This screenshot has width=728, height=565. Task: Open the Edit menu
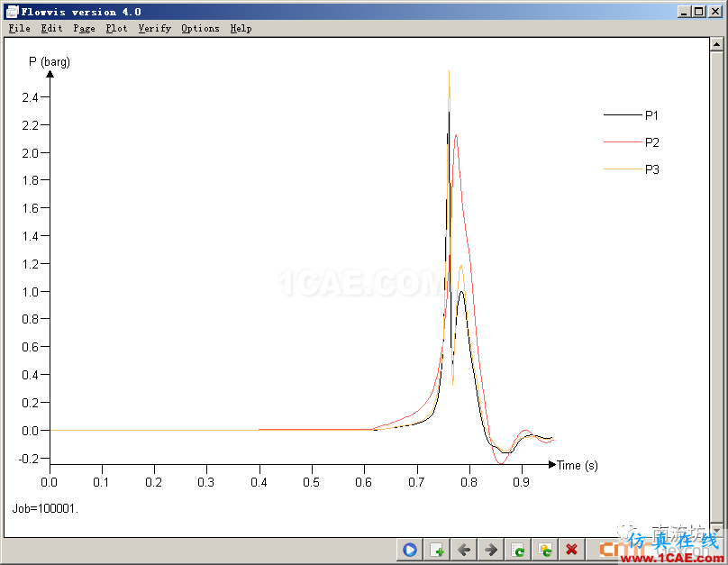pyautogui.click(x=51, y=28)
